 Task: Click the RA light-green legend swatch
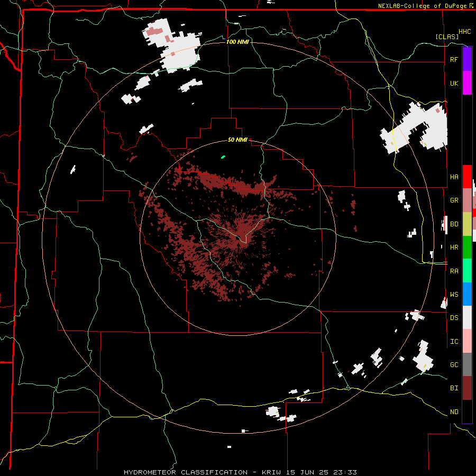tap(467, 271)
